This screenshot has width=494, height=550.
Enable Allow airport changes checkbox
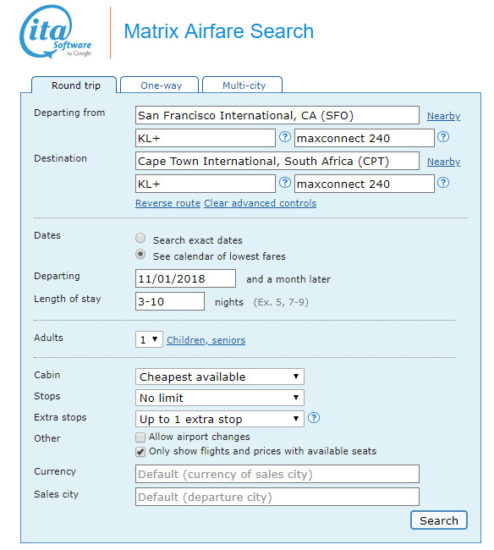[140, 437]
